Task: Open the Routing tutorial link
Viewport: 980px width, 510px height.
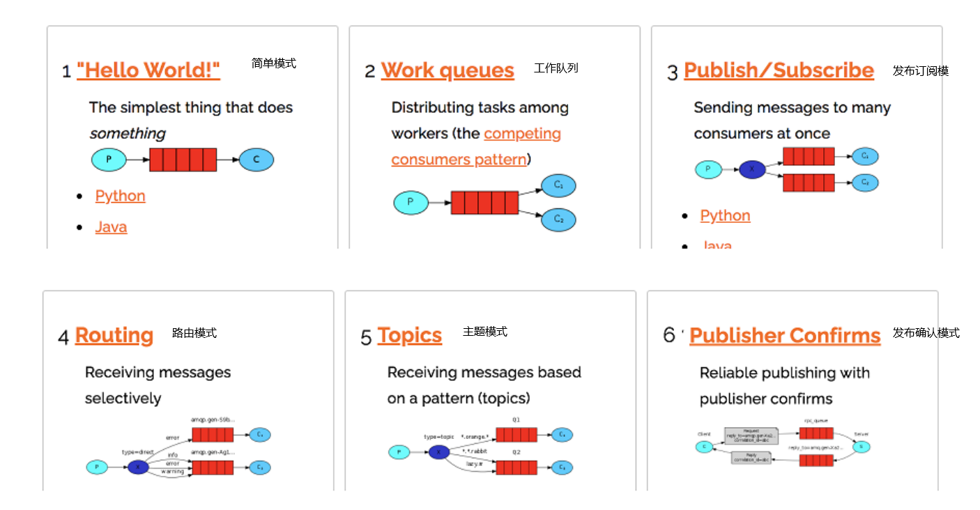Action: (x=114, y=335)
